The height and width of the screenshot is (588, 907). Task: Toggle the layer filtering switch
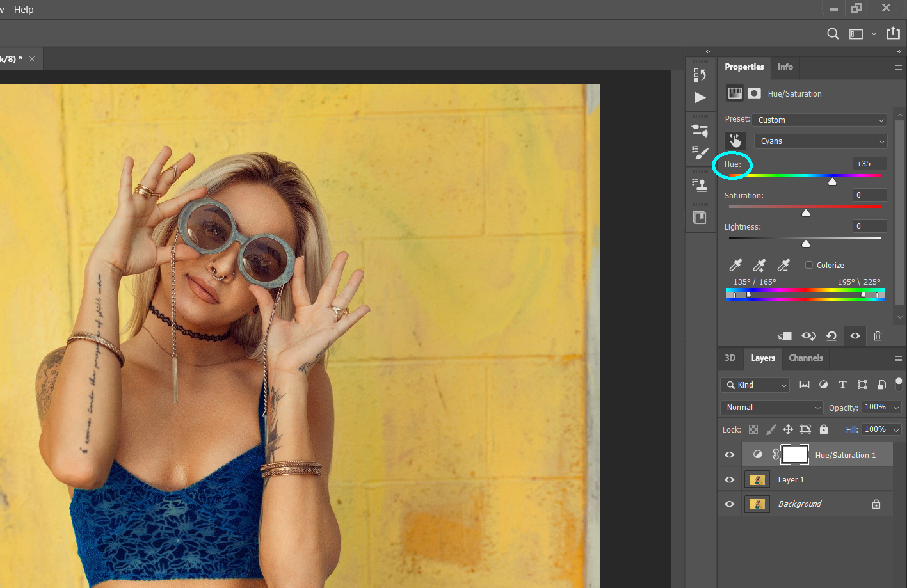coord(899,384)
